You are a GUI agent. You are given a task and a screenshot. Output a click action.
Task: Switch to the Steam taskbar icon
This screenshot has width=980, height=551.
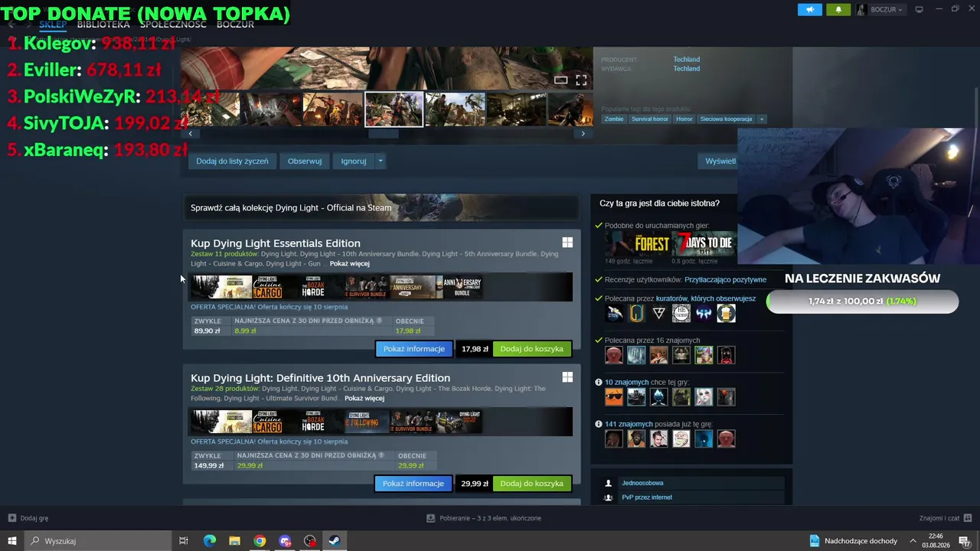335,541
